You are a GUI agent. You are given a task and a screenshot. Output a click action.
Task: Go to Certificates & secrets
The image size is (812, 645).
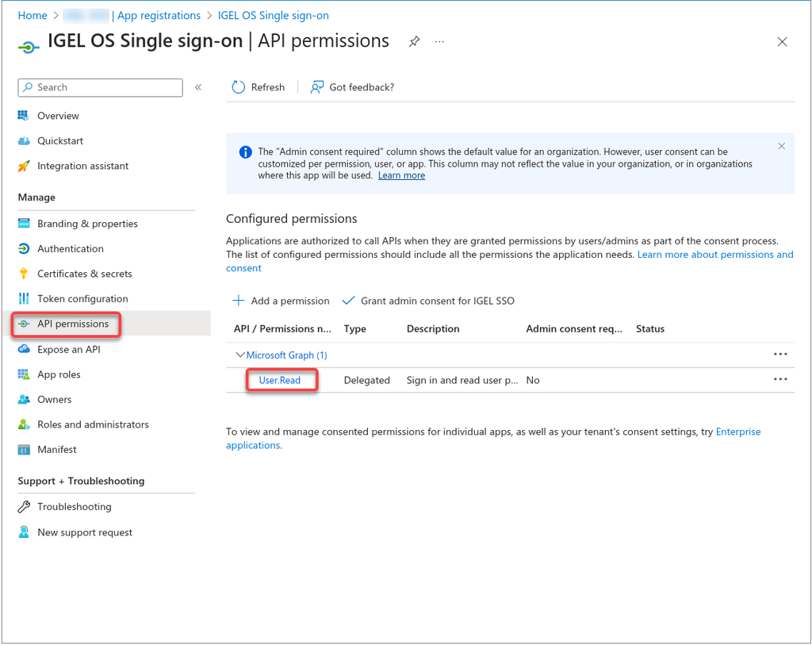(x=84, y=274)
